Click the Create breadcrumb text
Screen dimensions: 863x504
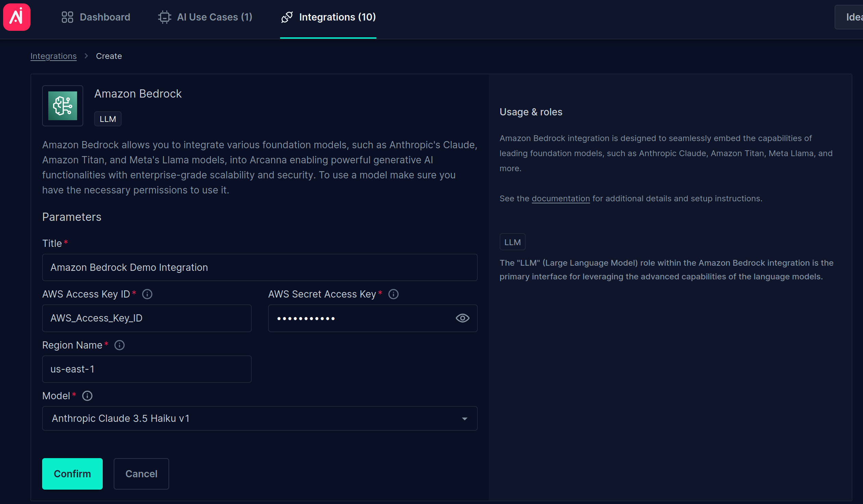[109, 56]
